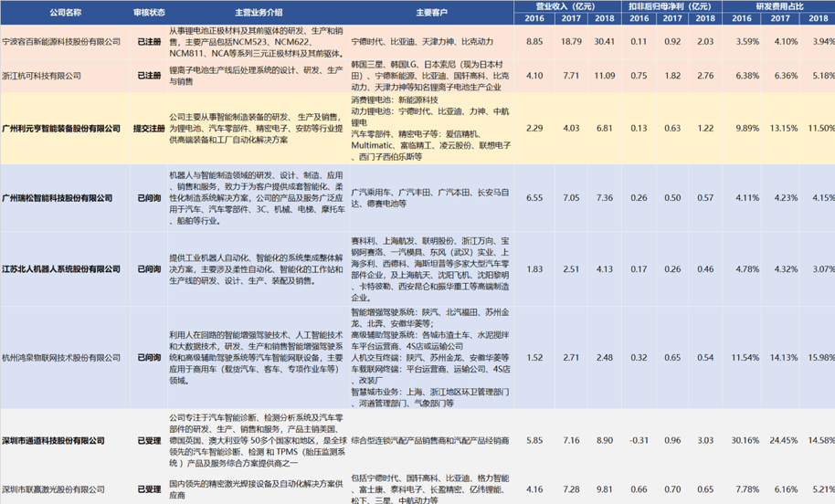
Task: Select customers cell starting 广汽乘用车、广汽丰田
Action: coord(430,198)
